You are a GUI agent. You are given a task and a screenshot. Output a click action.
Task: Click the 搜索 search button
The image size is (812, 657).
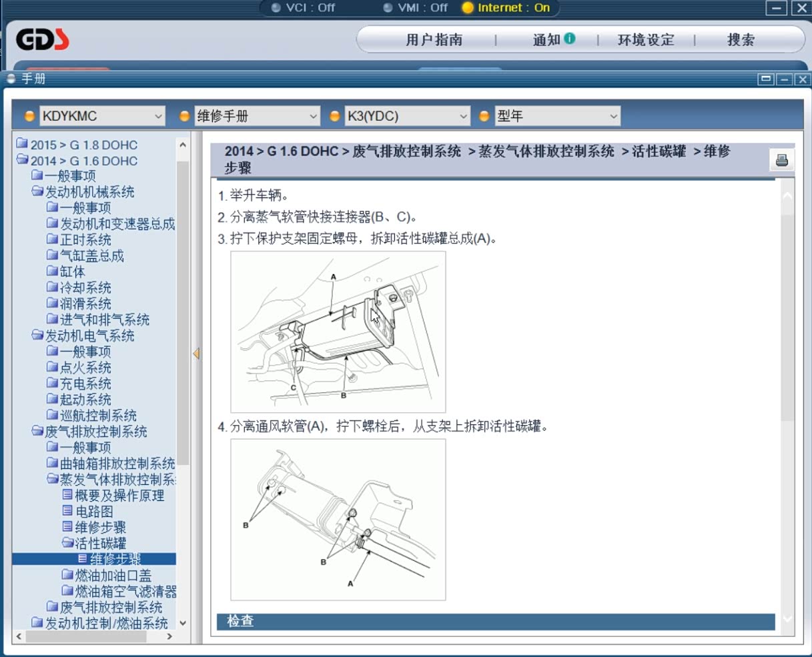[741, 40]
